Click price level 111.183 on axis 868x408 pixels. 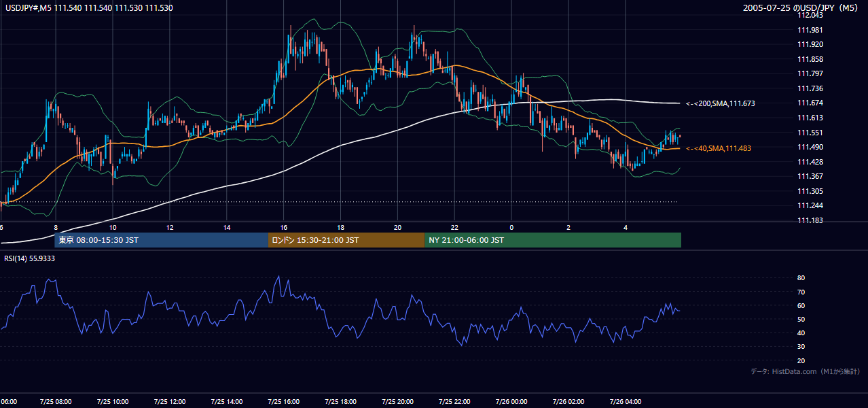click(810, 220)
